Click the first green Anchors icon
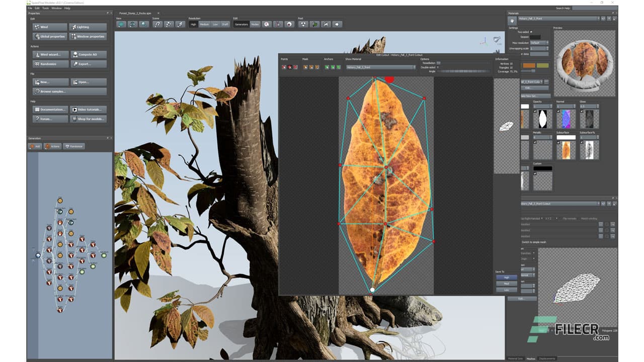This screenshot has width=644, height=362. (327, 66)
